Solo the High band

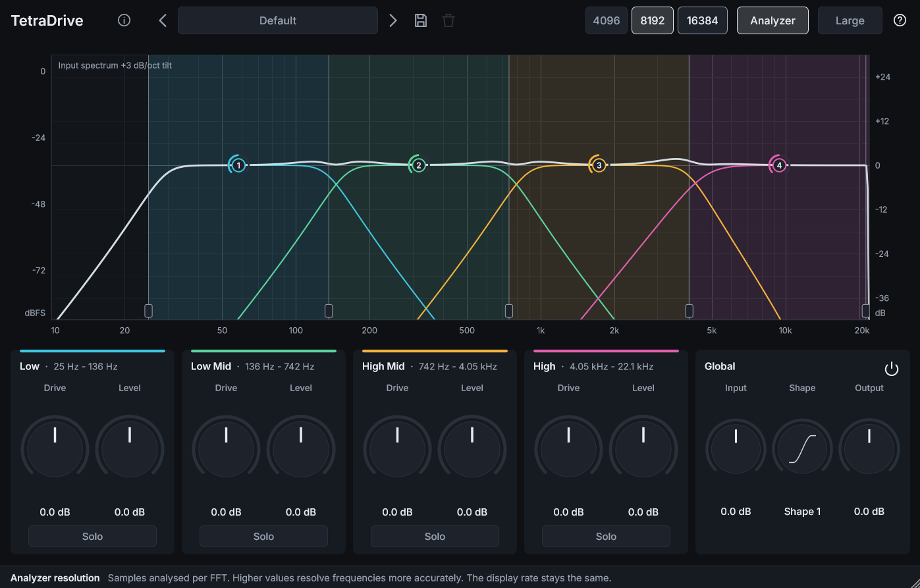(x=606, y=536)
